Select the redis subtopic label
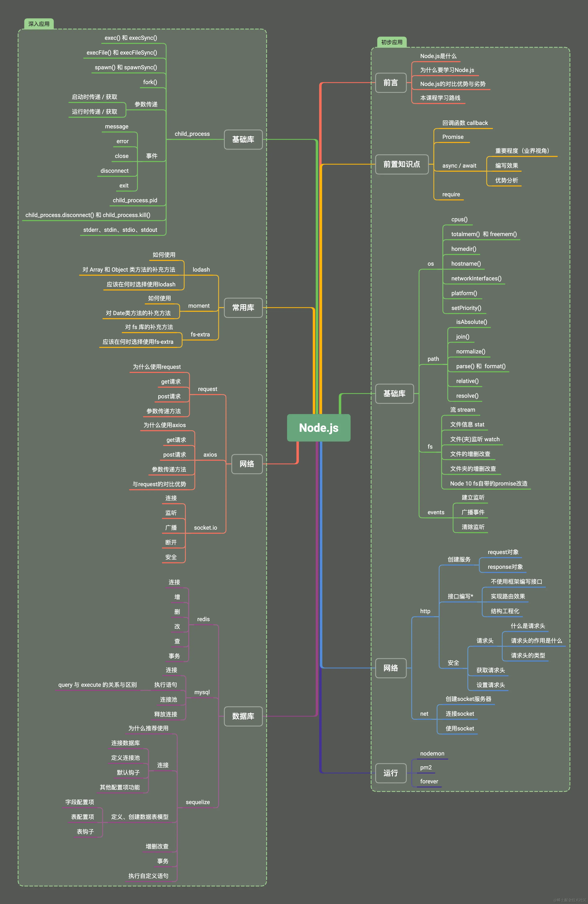 (x=203, y=619)
